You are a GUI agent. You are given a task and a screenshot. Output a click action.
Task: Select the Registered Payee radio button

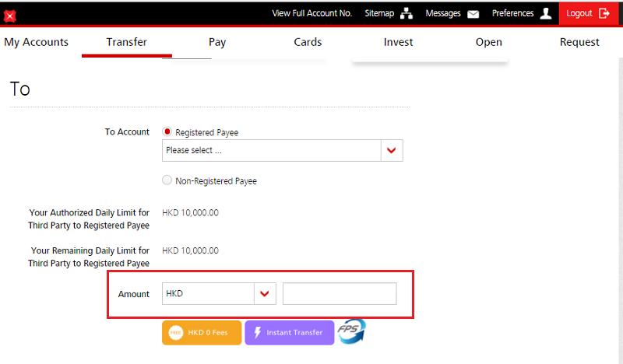click(167, 132)
